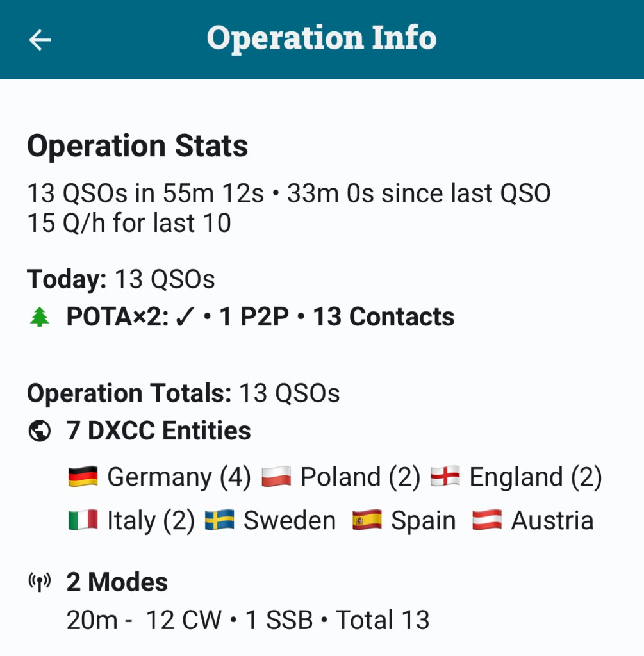644x656 pixels.
Task: Tap the Sweden flag icon
Action: [x=219, y=521]
